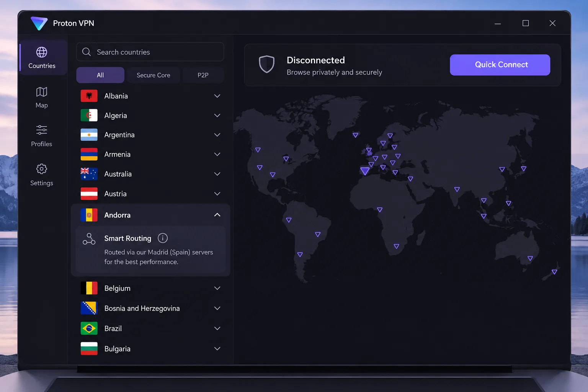Focus the Search countries field
This screenshot has width=588, height=392.
(x=150, y=52)
